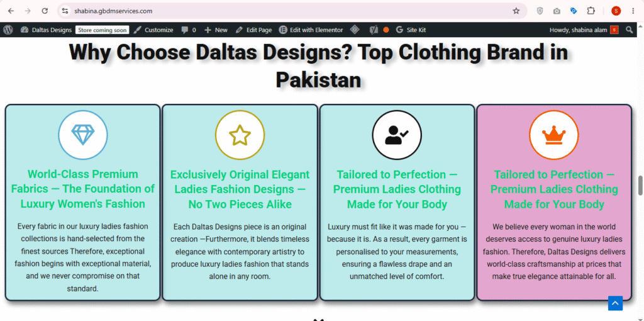This screenshot has width=644, height=321.
Task: Open site information icon in address bar
Action: 65,11
